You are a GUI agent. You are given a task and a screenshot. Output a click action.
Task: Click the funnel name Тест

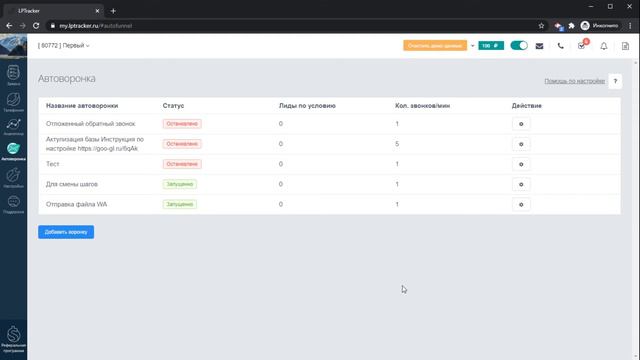(x=52, y=164)
